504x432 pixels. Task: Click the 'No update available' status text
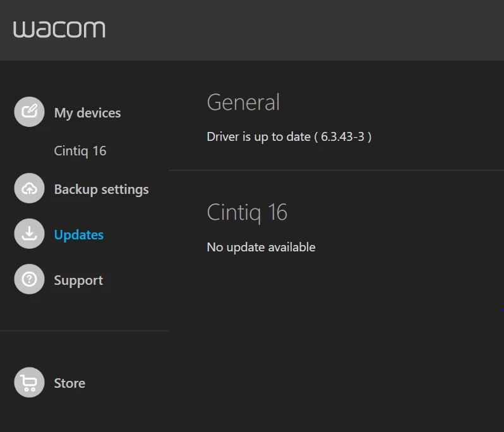pos(261,247)
